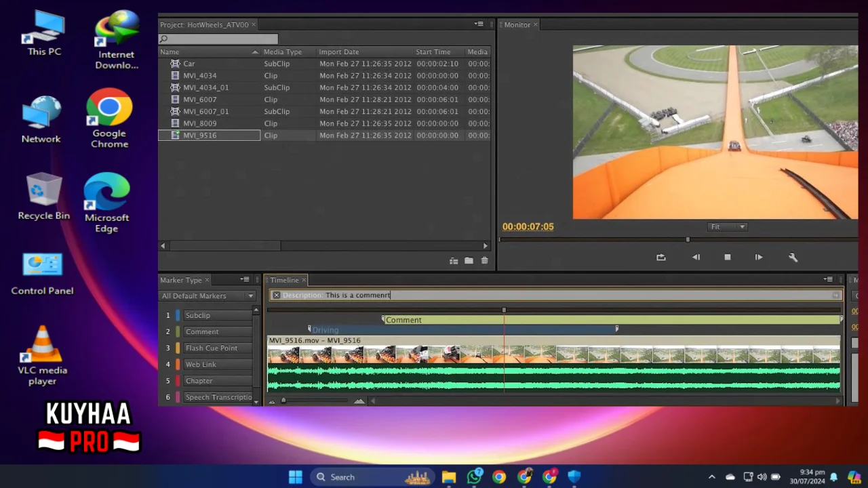Open WhatsApp from the taskbar
The height and width of the screenshot is (488, 868).
point(474,477)
